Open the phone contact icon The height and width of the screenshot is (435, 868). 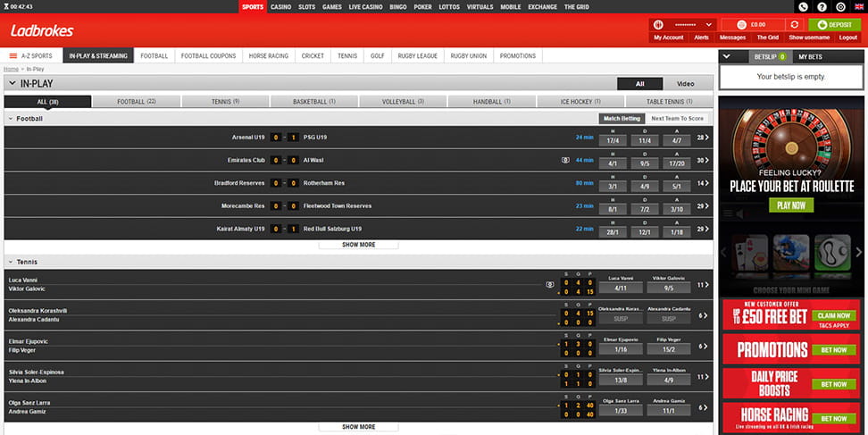(803, 7)
